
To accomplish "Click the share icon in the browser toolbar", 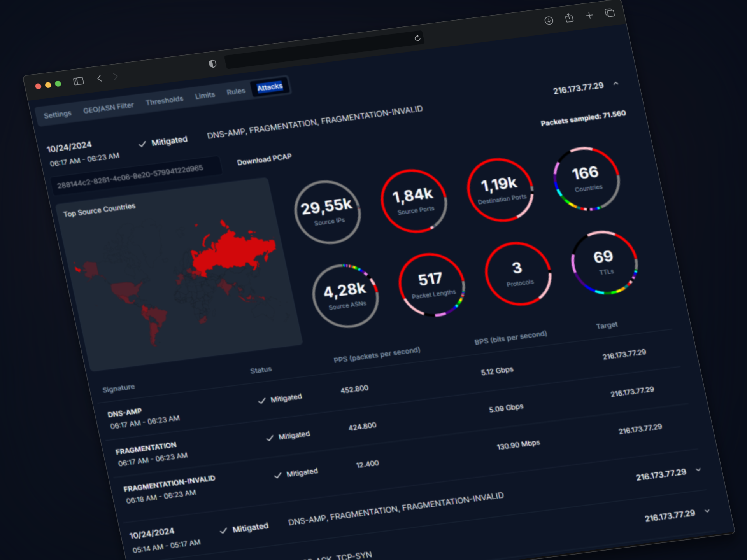I will point(569,17).
